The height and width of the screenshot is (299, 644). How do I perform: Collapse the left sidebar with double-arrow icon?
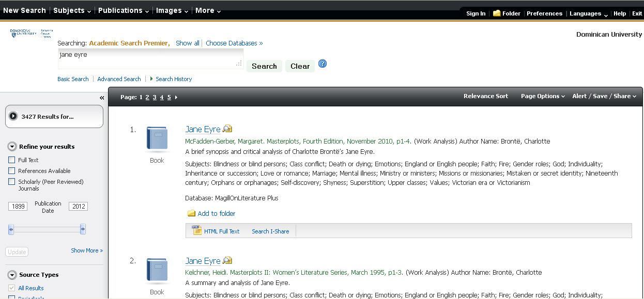pos(102,98)
